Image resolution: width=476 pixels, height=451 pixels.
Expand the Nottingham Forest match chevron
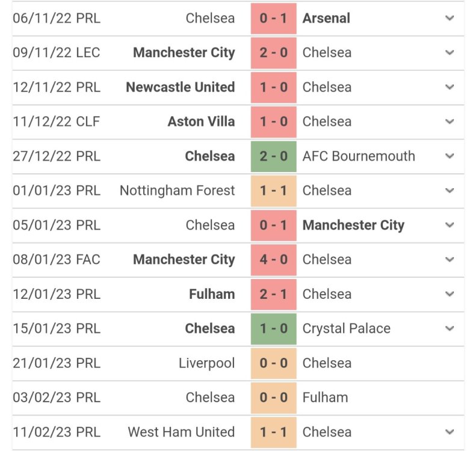pos(450,191)
